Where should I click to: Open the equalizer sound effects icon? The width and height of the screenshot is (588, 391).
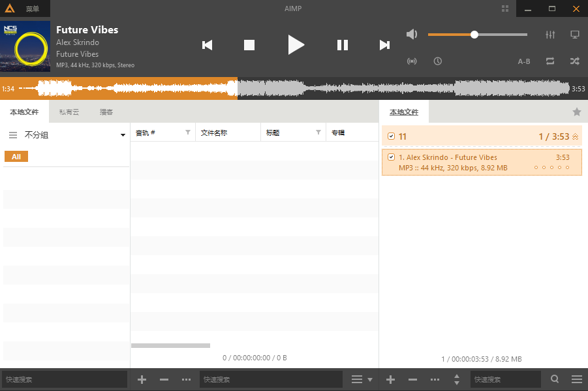(x=550, y=35)
